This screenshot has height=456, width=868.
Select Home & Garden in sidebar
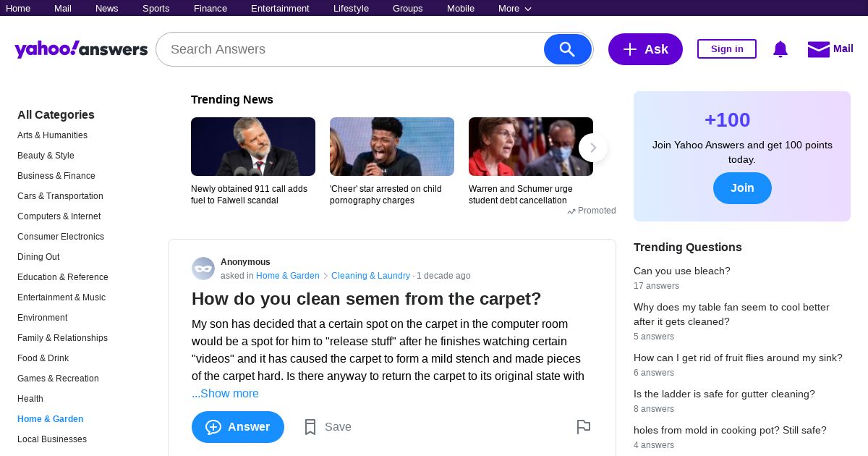click(x=51, y=419)
